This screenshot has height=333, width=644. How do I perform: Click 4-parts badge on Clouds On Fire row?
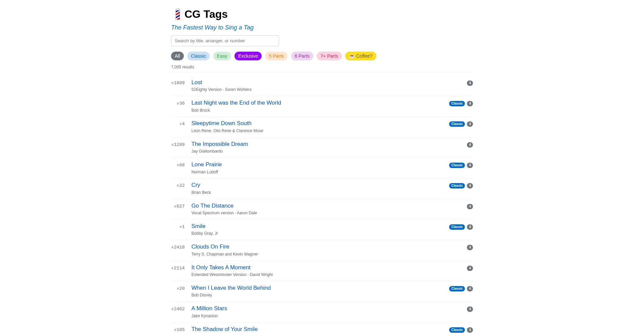pyautogui.click(x=470, y=247)
